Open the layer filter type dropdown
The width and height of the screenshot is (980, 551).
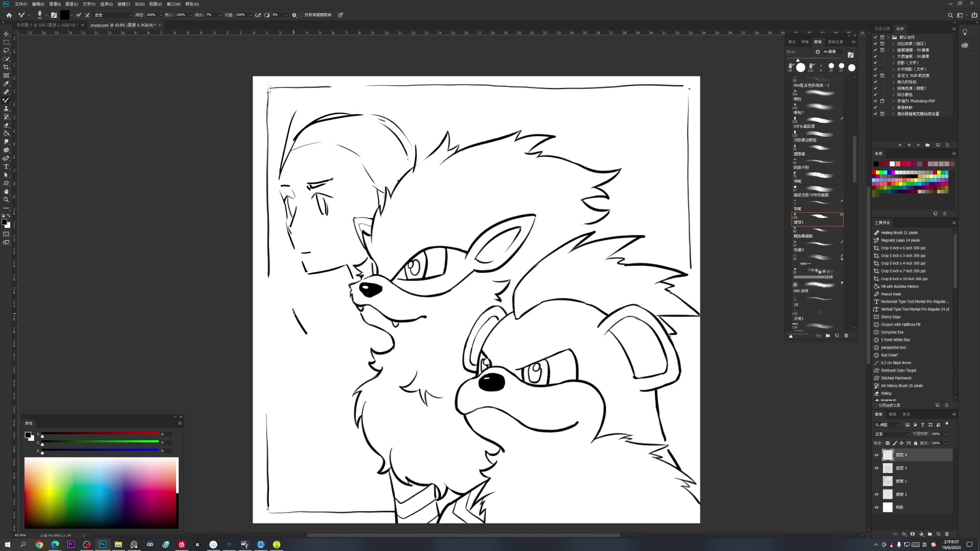[888, 424]
